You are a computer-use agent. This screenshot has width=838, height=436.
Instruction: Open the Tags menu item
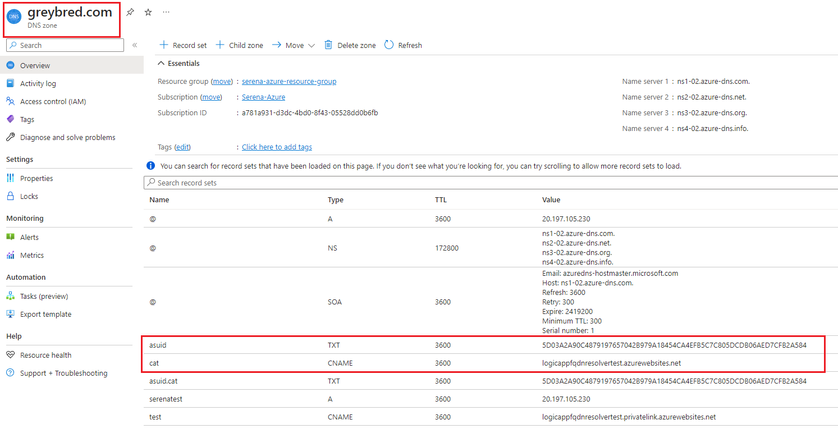pyautogui.click(x=27, y=120)
